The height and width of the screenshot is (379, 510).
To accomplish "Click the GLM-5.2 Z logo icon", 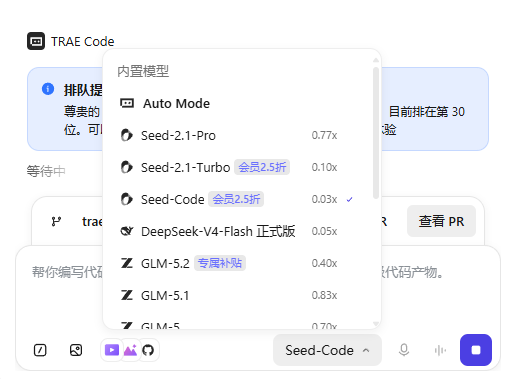I will 127,263.
